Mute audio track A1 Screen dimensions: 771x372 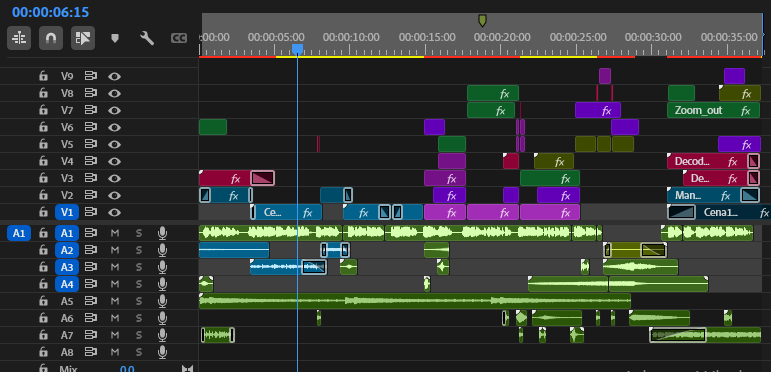tap(115, 233)
